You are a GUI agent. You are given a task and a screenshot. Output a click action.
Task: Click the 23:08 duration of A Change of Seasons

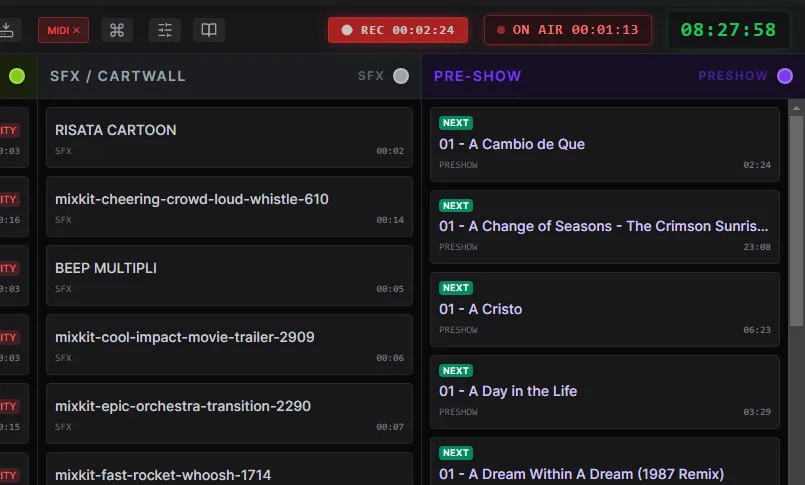tap(757, 247)
